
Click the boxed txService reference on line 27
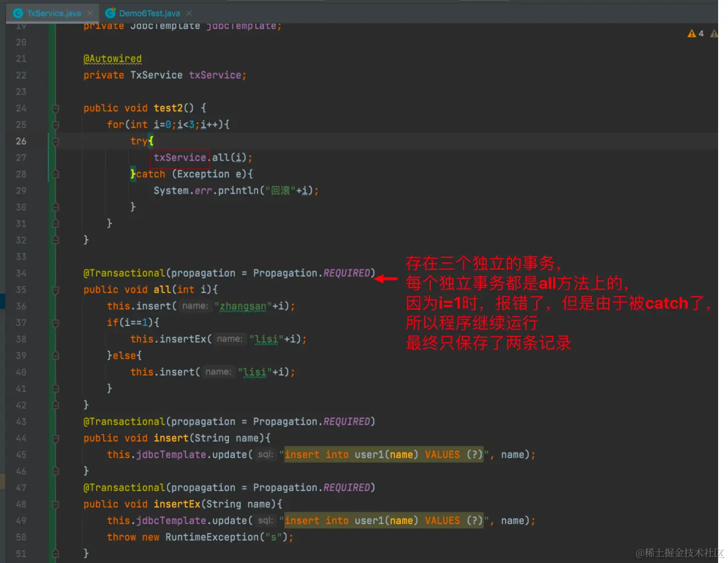click(180, 158)
